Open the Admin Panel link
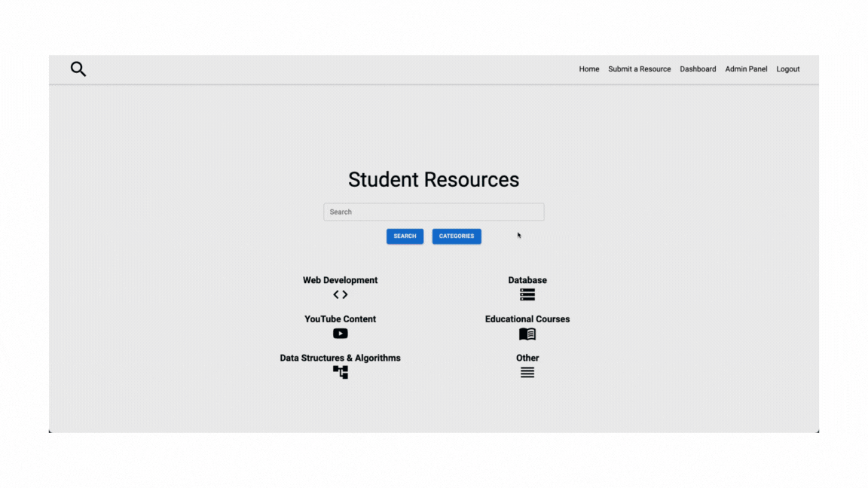The image size is (868, 488). [746, 69]
